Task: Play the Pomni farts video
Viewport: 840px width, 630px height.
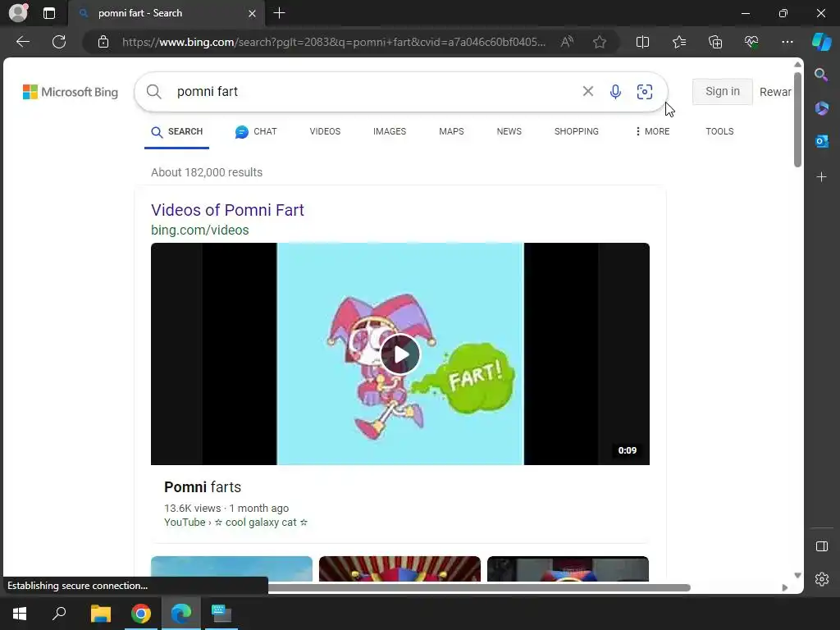Action: pyautogui.click(x=400, y=354)
